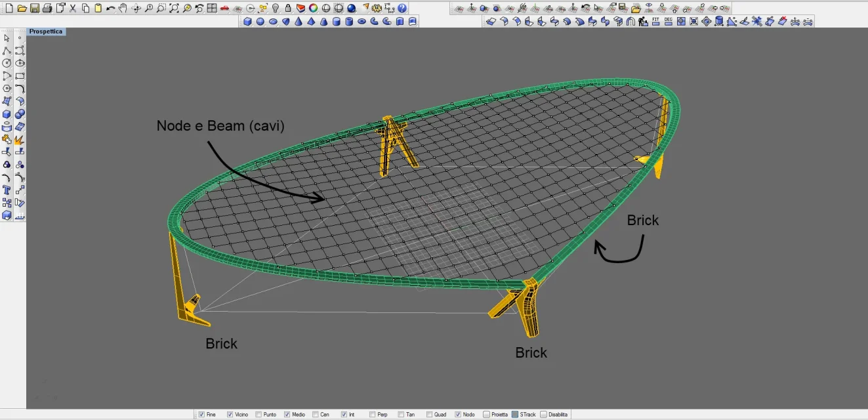Select the Pan view hand tool
The width and height of the screenshot is (868, 420).
123,9
